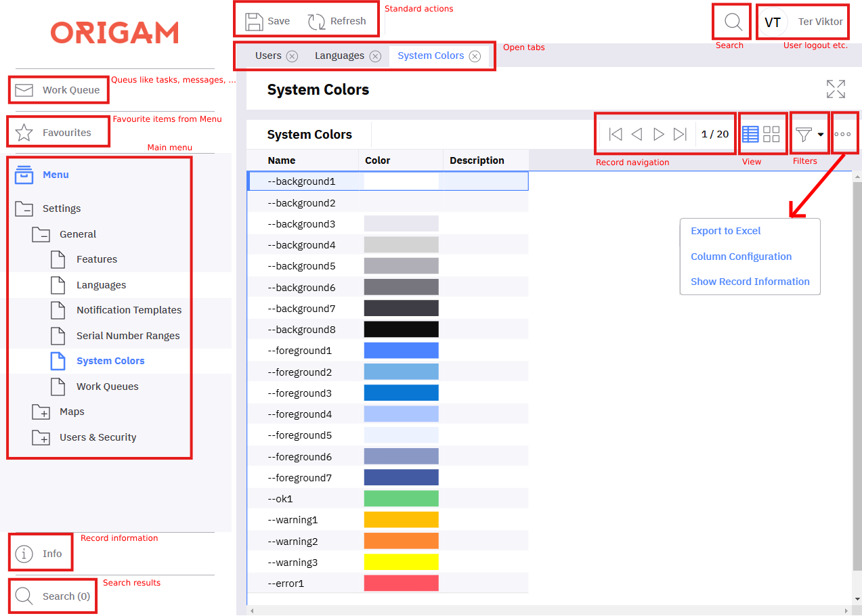Click the --ok1 green color swatch
Viewport: 862px width, 616px height.
click(402, 498)
